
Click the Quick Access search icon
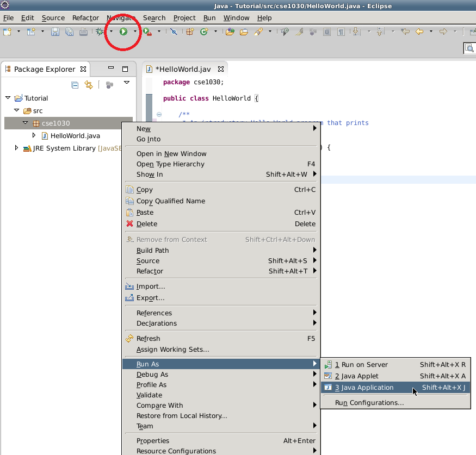coord(469,48)
